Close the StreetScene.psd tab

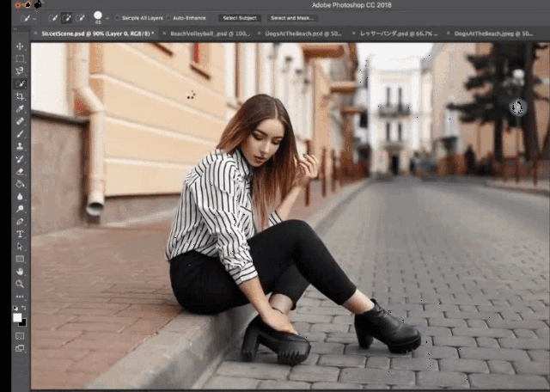tap(35, 34)
